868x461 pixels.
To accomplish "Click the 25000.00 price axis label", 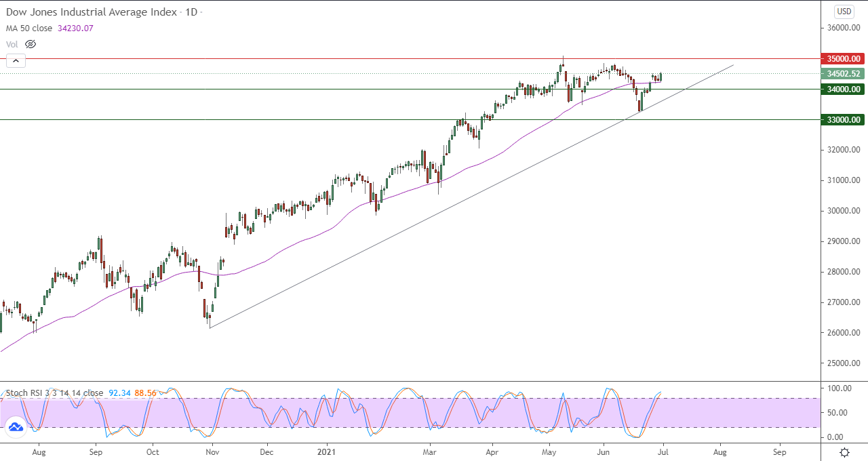I will pos(842,363).
